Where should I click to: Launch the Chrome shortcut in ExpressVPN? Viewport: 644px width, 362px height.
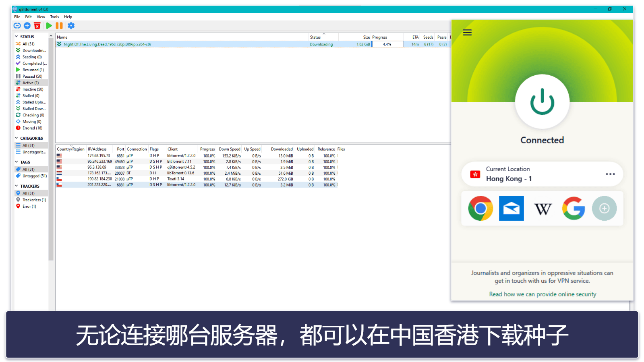point(480,208)
